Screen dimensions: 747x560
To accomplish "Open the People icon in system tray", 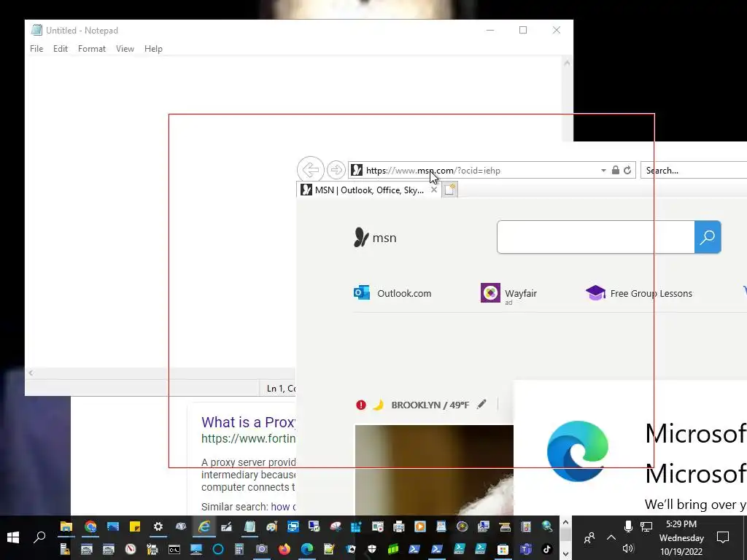I will (589, 537).
